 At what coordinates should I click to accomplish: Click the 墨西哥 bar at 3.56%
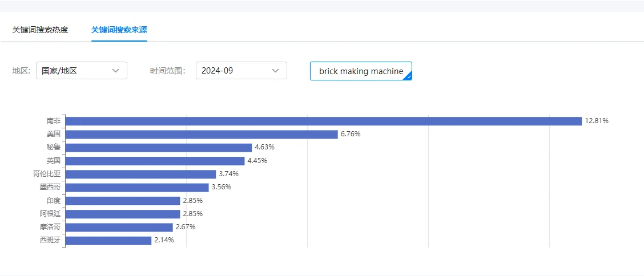click(137, 187)
